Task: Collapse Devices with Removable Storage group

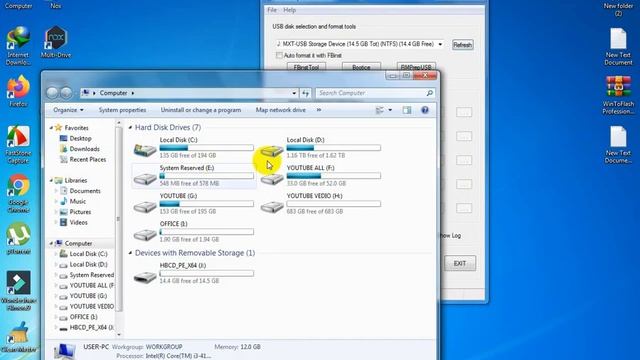Action: pyautogui.click(x=130, y=253)
